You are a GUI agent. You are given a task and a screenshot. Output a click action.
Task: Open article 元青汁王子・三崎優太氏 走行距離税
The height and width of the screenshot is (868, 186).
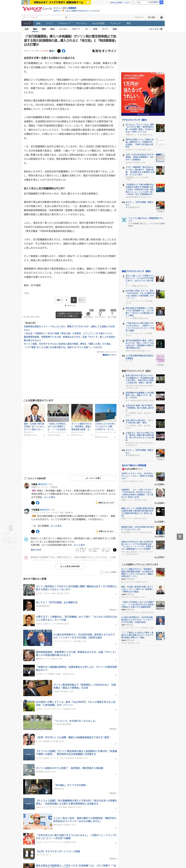click(x=76, y=618)
